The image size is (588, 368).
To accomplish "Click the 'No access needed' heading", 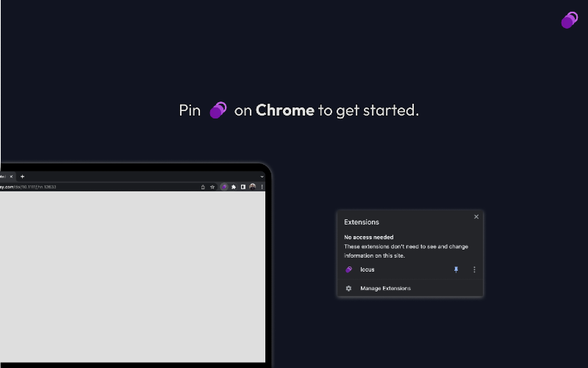I will tap(369, 237).
